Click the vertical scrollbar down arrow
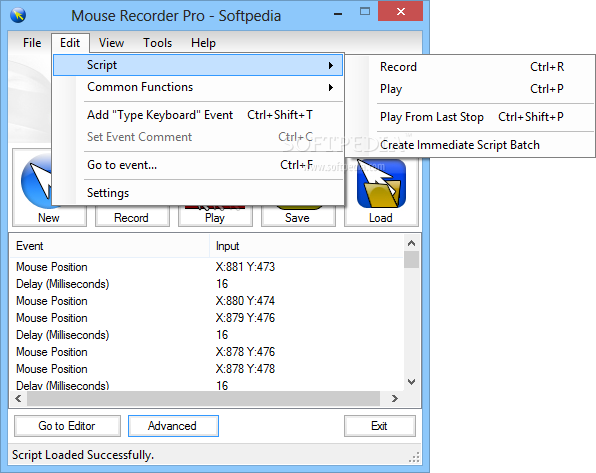The width and height of the screenshot is (596, 473). [411, 382]
